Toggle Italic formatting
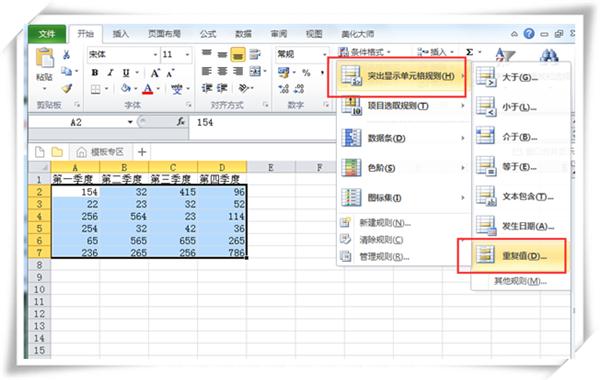600x380 pixels. pos(110,72)
